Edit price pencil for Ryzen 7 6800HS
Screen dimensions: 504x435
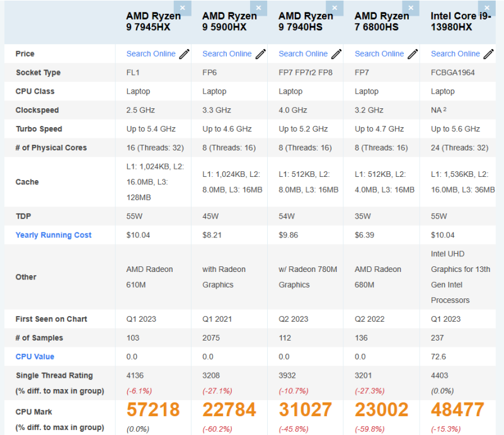tap(413, 54)
